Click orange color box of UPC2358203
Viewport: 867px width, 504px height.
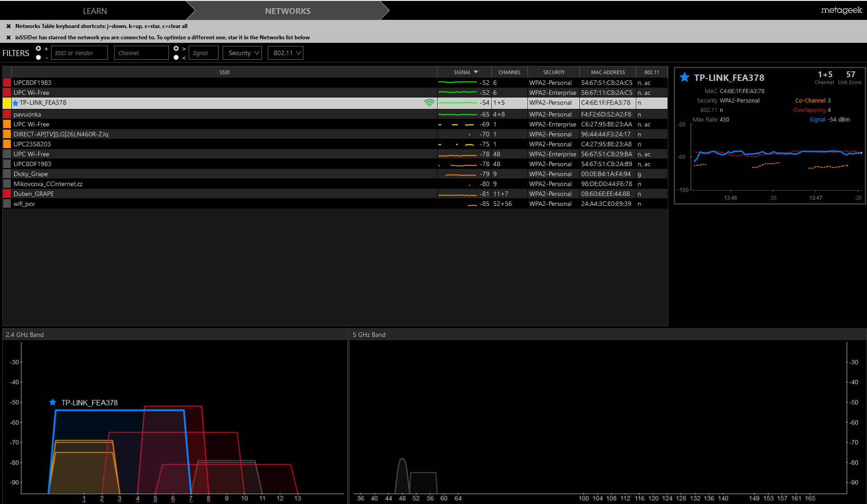click(7, 144)
